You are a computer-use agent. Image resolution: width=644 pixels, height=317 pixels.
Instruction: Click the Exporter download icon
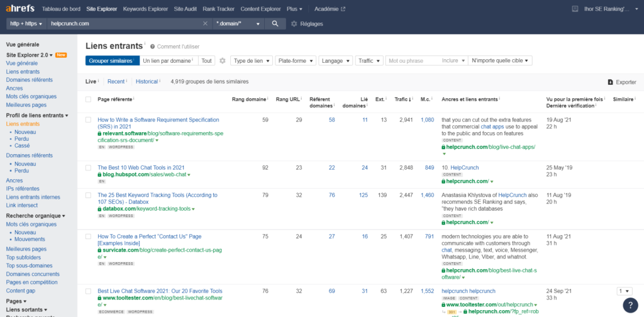[610, 82]
